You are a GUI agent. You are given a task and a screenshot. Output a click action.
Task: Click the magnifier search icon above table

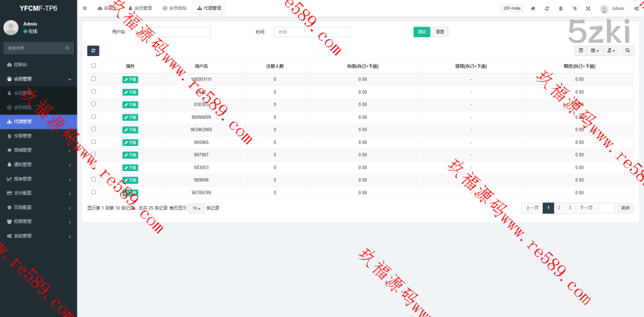(628, 51)
